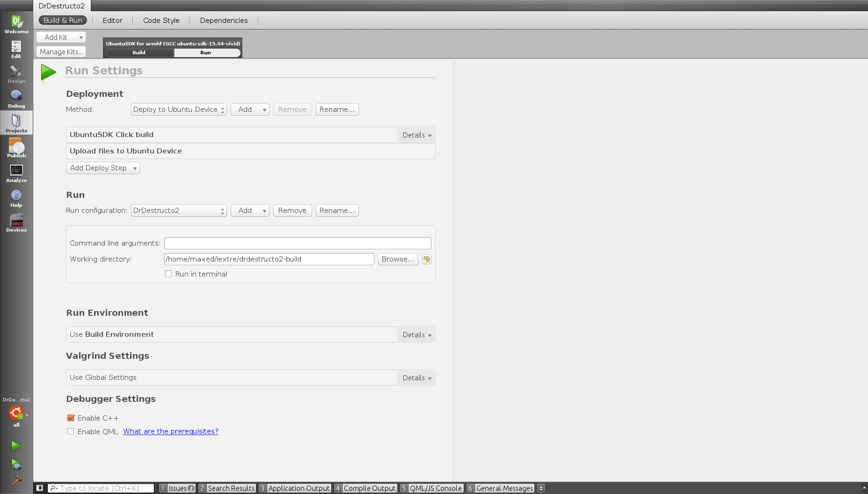Click the deployment Rename button
The image size is (868, 494).
pos(337,109)
